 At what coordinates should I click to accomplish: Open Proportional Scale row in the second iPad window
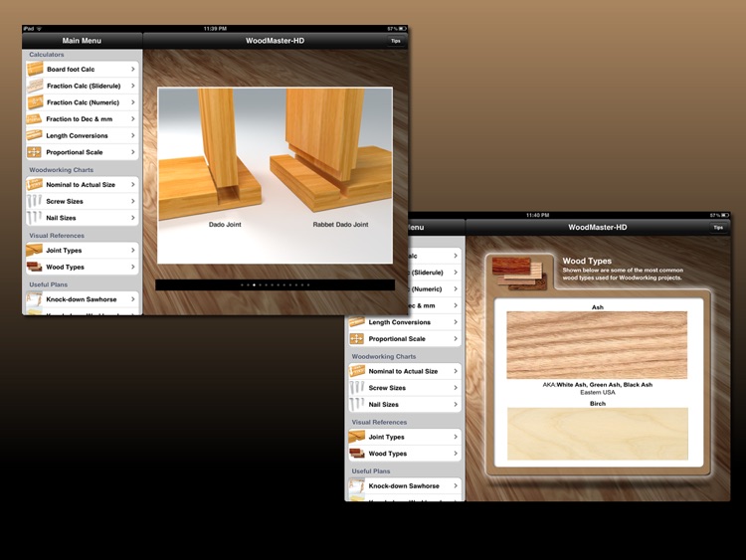405,339
